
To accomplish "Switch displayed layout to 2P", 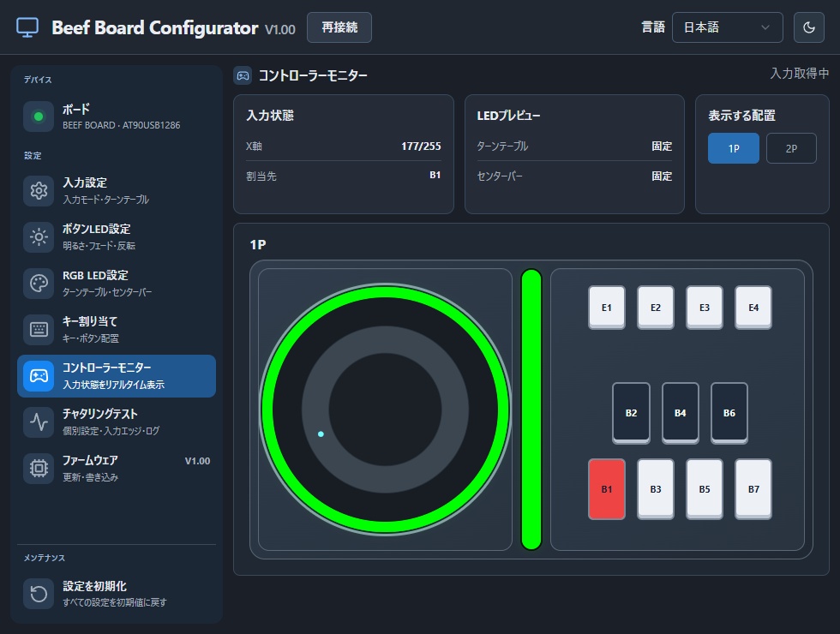I will tap(791, 148).
